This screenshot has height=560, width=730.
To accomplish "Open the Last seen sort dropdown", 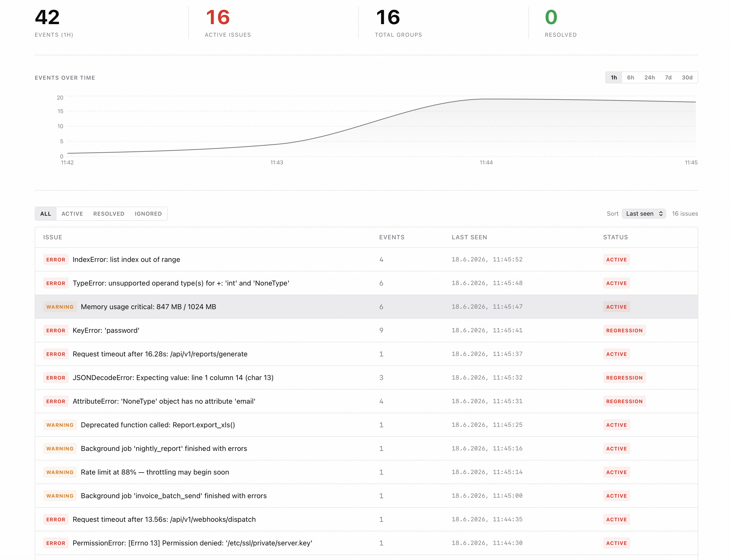I will (644, 214).
